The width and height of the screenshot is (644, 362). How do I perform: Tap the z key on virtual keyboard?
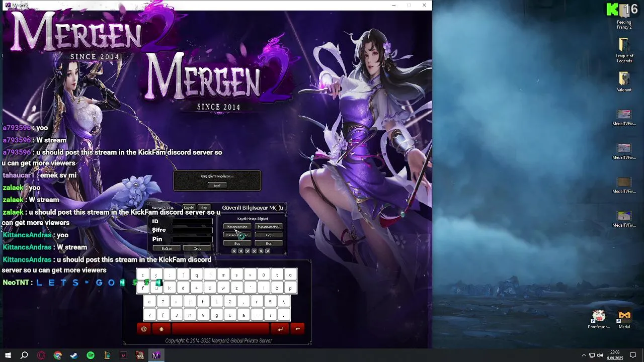236,288
